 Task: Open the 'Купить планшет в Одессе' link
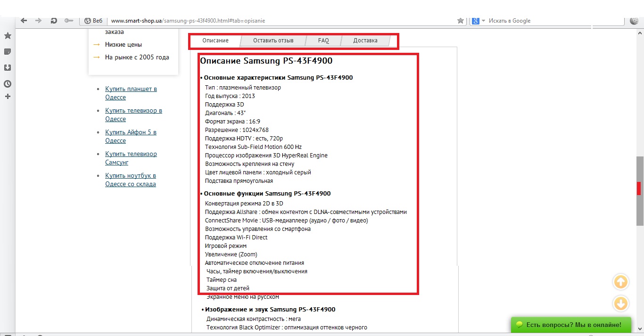tap(131, 93)
